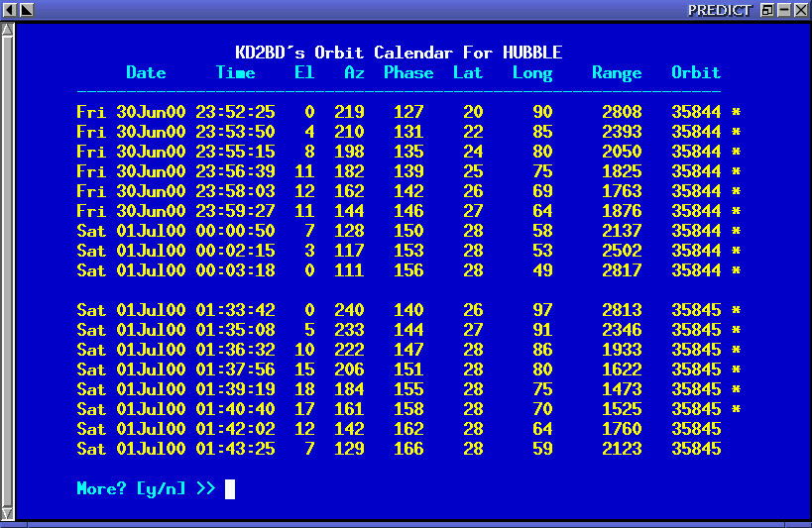
Task: Click the PREDICT title text
Action: tap(720, 9)
